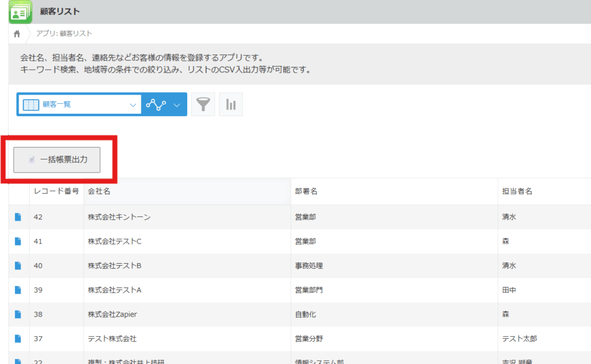Expand the chevron beside the graph icon
This screenshot has height=364, width=591.
tap(177, 104)
